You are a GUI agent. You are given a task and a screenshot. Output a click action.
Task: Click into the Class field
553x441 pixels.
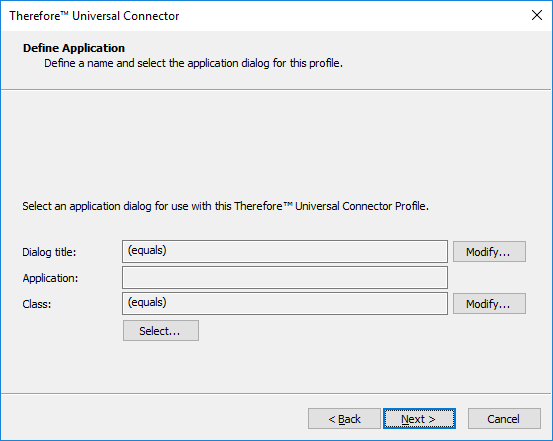(x=285, y=303)
